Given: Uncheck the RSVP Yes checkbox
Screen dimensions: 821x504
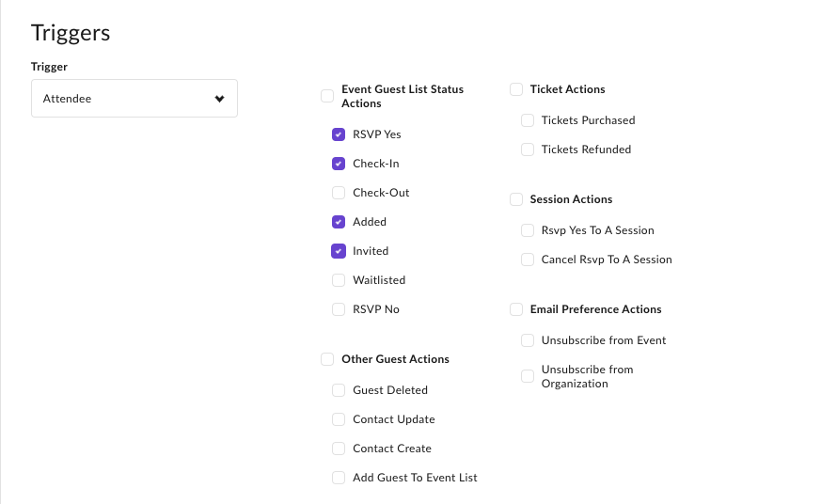Looking at the screenshot, I should point(339,134).
